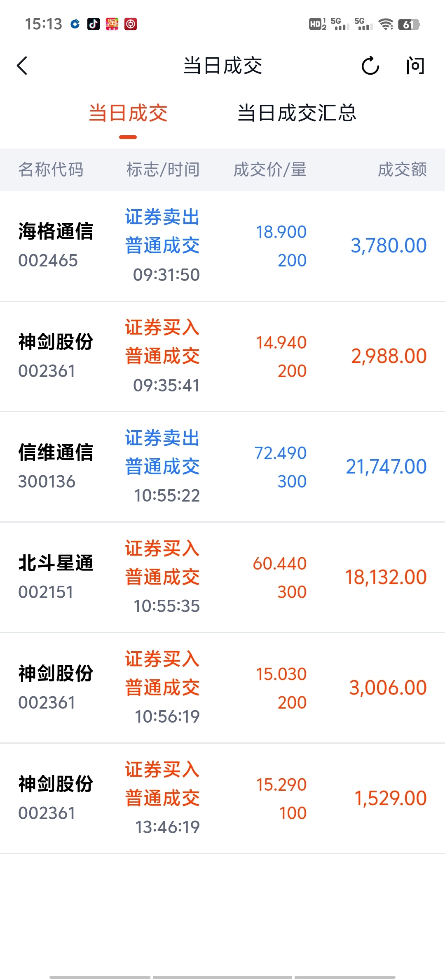Switch to 当日成交汇总 tab
Screen dimensions: 445x980
click(x=297, y=113)
